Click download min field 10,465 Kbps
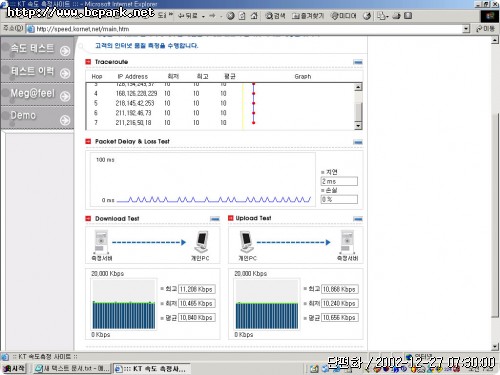The width and height of the screenshot is (500, 375). 197,303
